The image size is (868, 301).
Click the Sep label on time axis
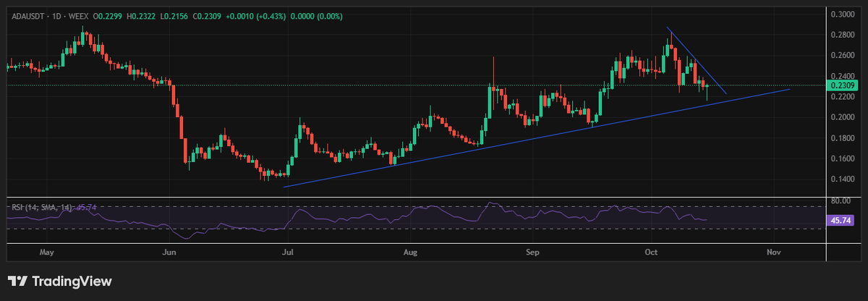coord(533,253)
